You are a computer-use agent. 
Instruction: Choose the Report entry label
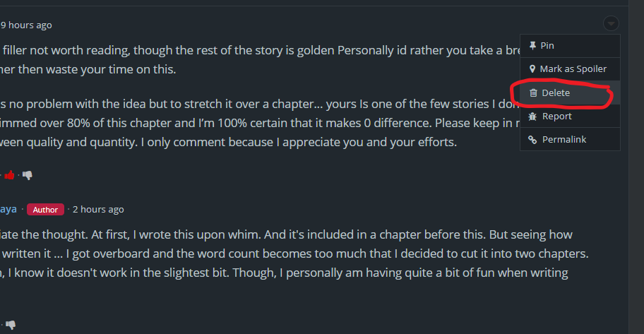click(x=556, y=116)
